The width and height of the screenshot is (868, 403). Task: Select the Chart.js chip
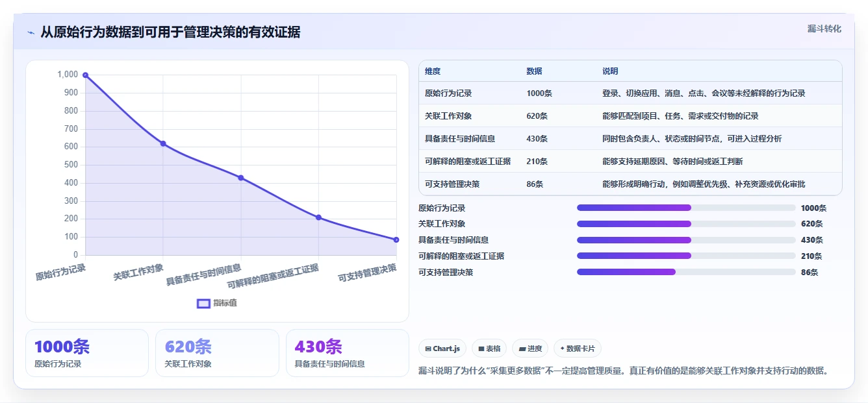pyautogui.click(x=442, y=348)
